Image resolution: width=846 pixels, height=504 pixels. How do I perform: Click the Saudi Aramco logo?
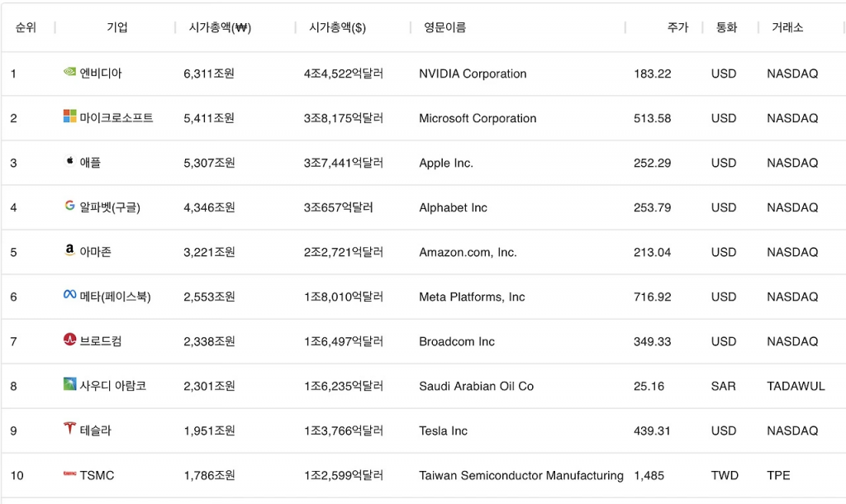click(x=69, y=384)
